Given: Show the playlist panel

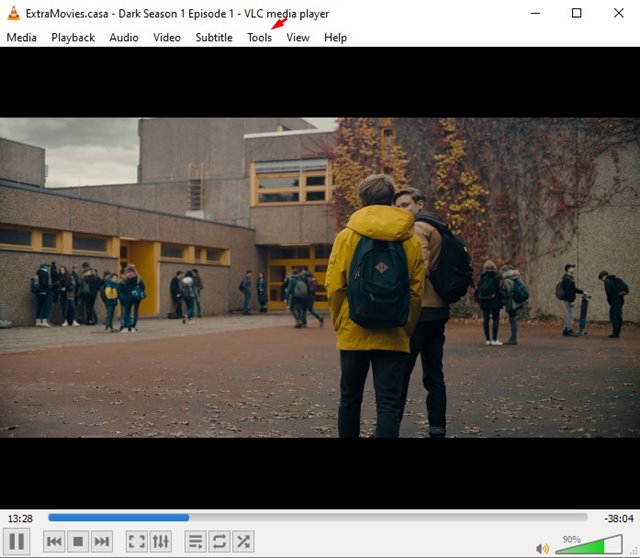Looking at the screenshot, I should tap(196, 541).
